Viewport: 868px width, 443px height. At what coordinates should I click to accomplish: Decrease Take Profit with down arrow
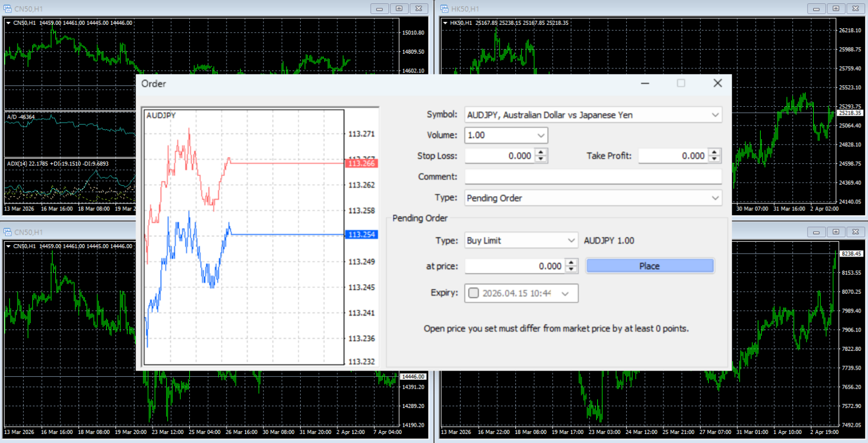[714, 159]
